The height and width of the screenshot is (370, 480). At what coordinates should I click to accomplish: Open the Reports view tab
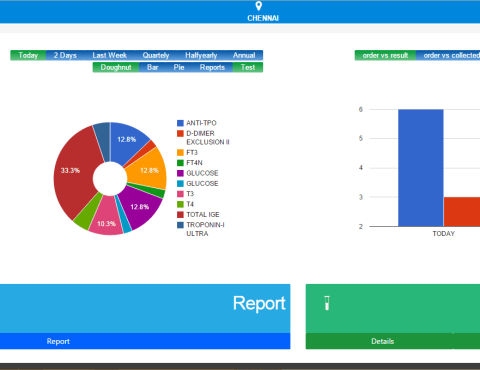(212, 67)
